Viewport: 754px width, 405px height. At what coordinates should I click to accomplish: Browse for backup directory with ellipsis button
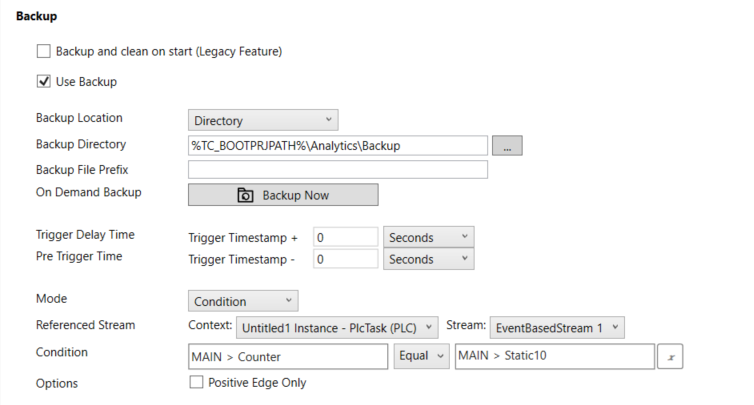coord(507,146)
